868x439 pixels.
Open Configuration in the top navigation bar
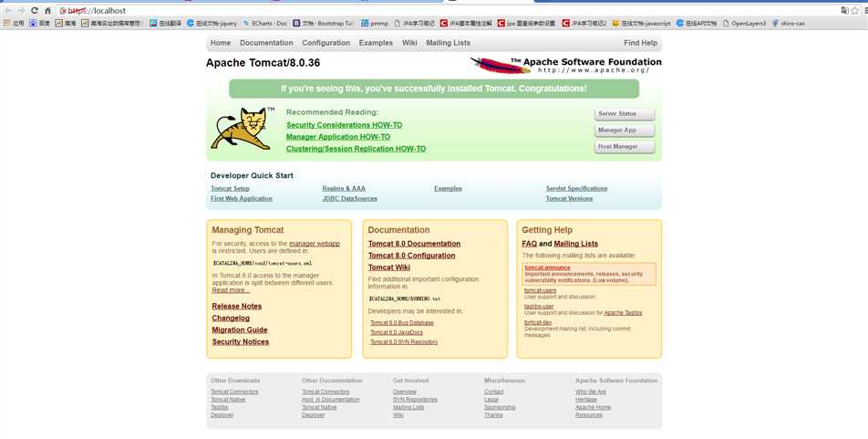pyautogui.click(x=326, y=43)
